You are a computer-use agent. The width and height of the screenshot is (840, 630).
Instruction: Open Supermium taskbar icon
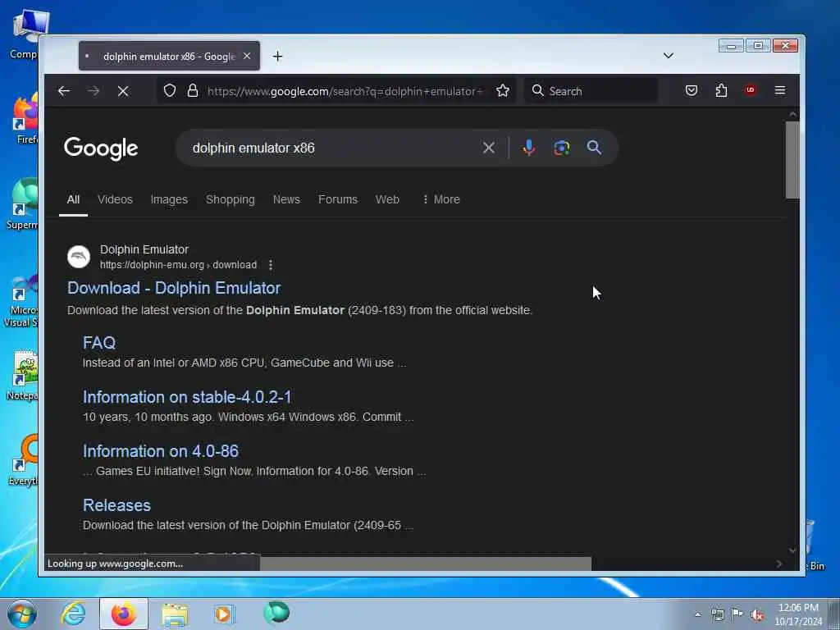[276, 613]
